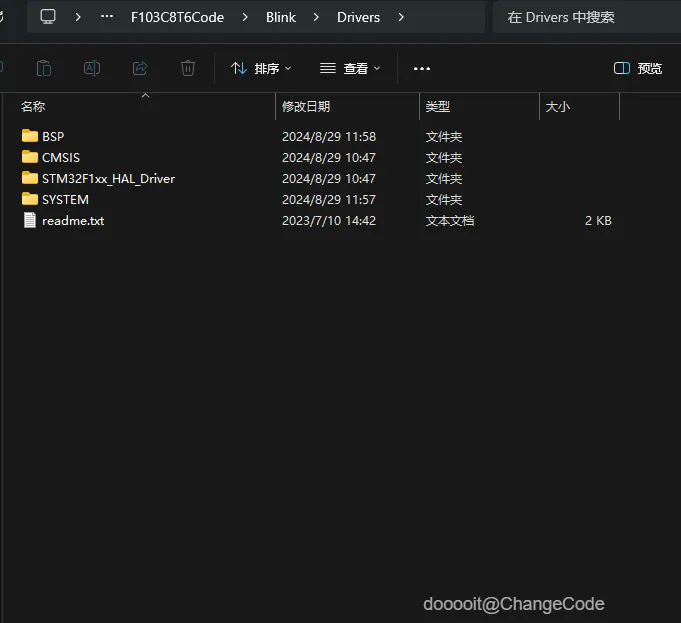Image resolution: width=681 pixels, height=623 pixels.
Task: Click 文本文档 type of readme.txt
Action: 450,221
